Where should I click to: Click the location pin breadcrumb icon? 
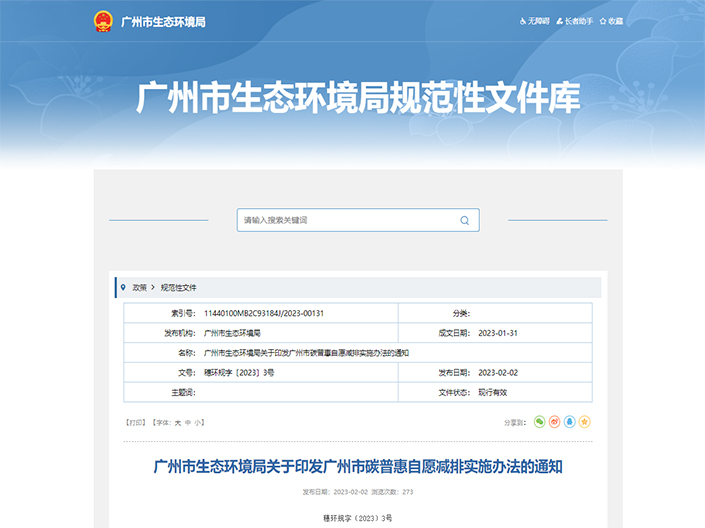[123, 287]
